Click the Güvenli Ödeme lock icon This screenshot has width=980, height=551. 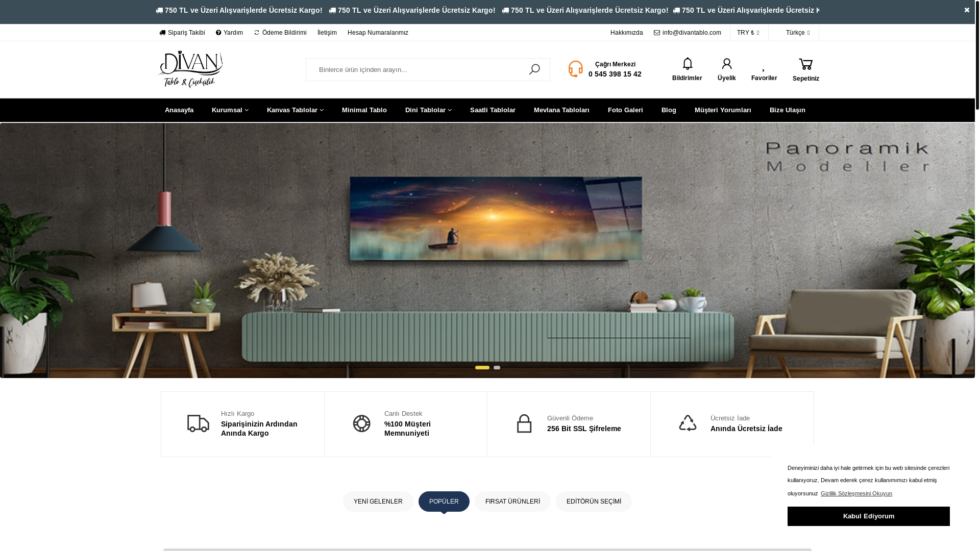tap(524, 423)
